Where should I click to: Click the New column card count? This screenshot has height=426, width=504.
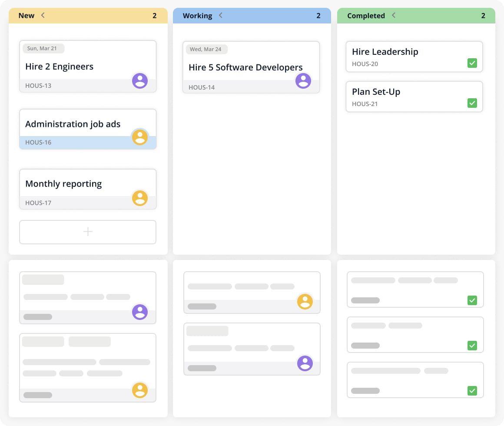(x=155, y=16)
